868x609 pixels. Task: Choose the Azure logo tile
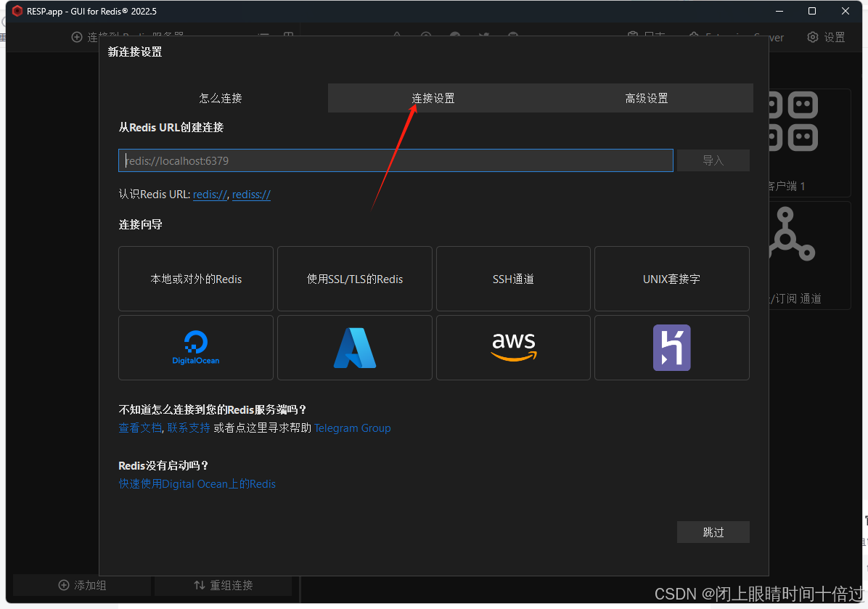354,348
